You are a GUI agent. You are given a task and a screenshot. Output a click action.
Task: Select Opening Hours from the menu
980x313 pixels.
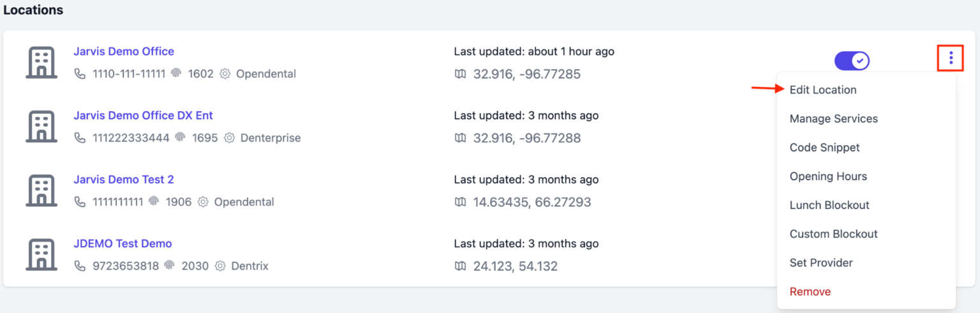coord(828,176)
